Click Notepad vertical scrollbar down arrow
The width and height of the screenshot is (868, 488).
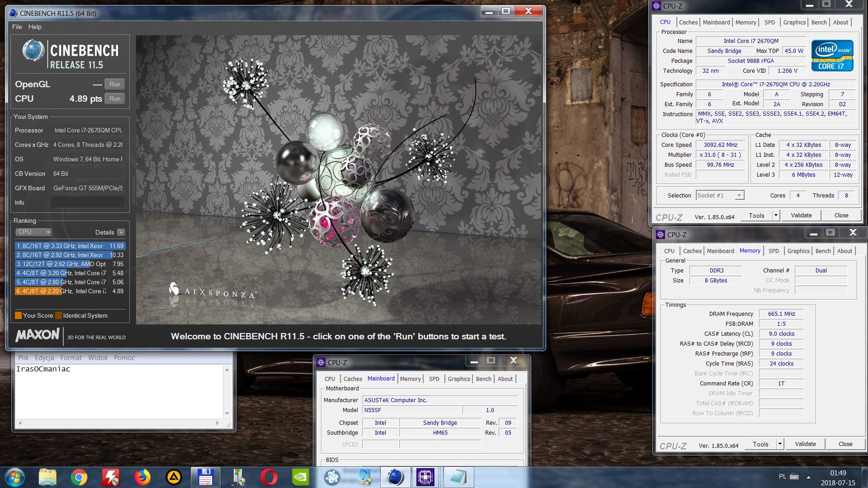(x=227, y=413)
